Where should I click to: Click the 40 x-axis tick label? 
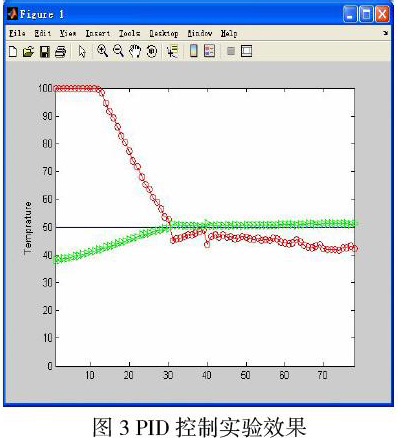(x=207, y=375)
